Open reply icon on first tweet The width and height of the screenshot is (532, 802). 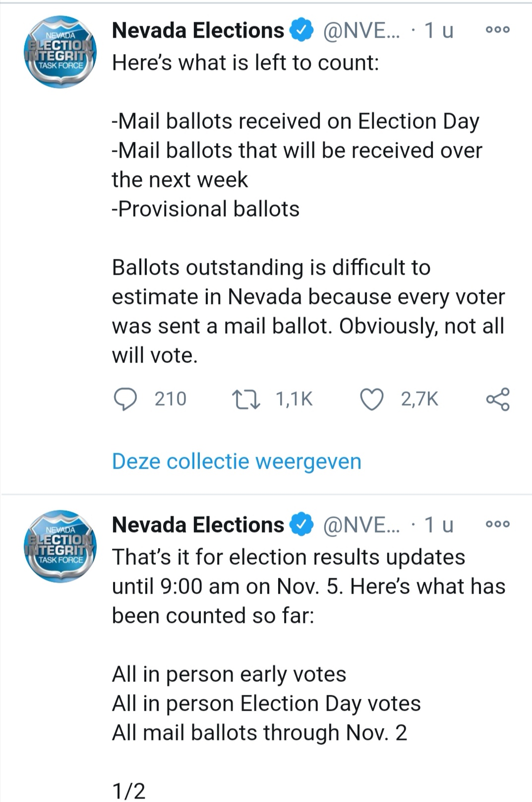click(x=125, y=399)
